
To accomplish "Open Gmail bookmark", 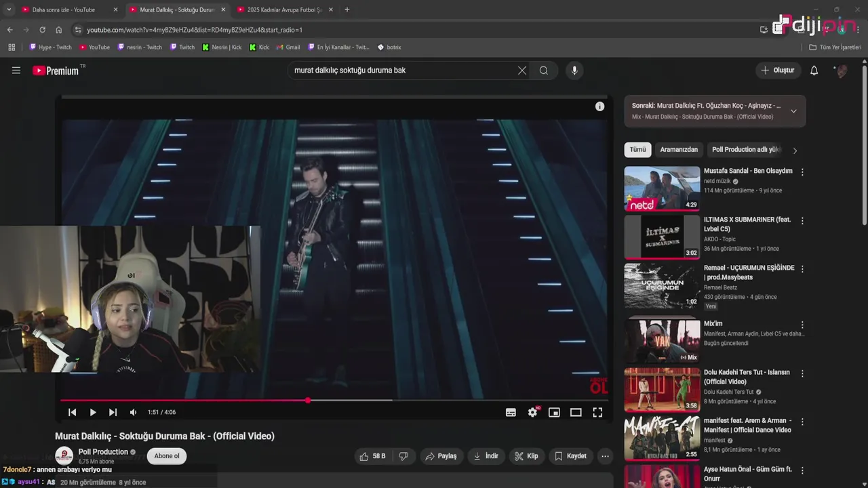I will pos(288,47).
